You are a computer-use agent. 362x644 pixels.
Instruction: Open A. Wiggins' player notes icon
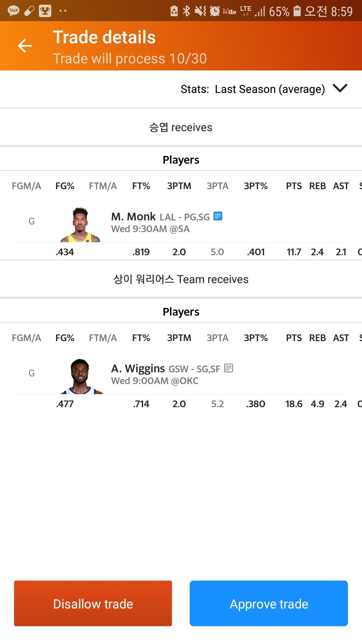click(229, 368)
